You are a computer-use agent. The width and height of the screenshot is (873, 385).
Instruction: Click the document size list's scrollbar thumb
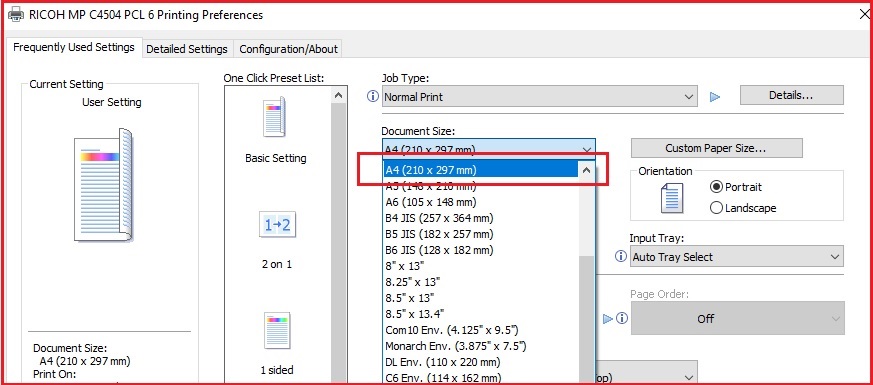[586, 320]
